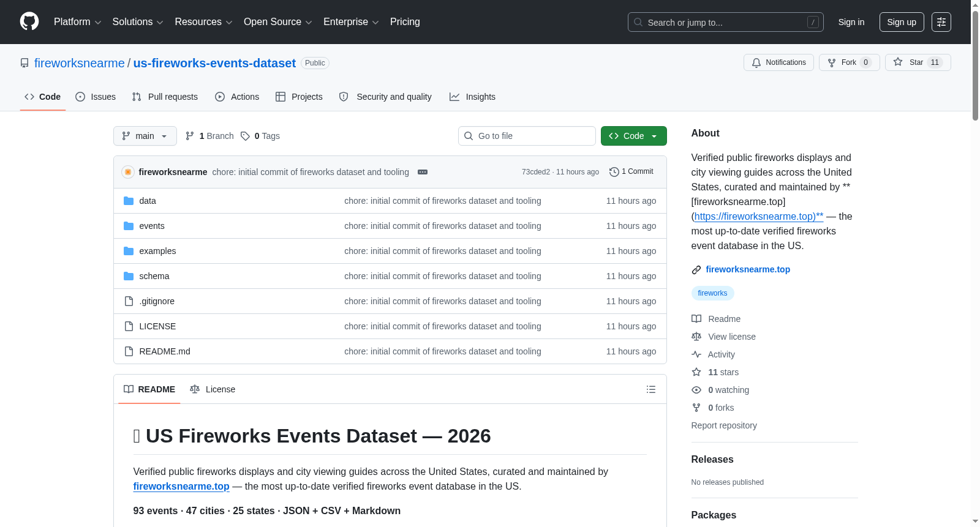Open the README outline icon

[x=651, y=389]
